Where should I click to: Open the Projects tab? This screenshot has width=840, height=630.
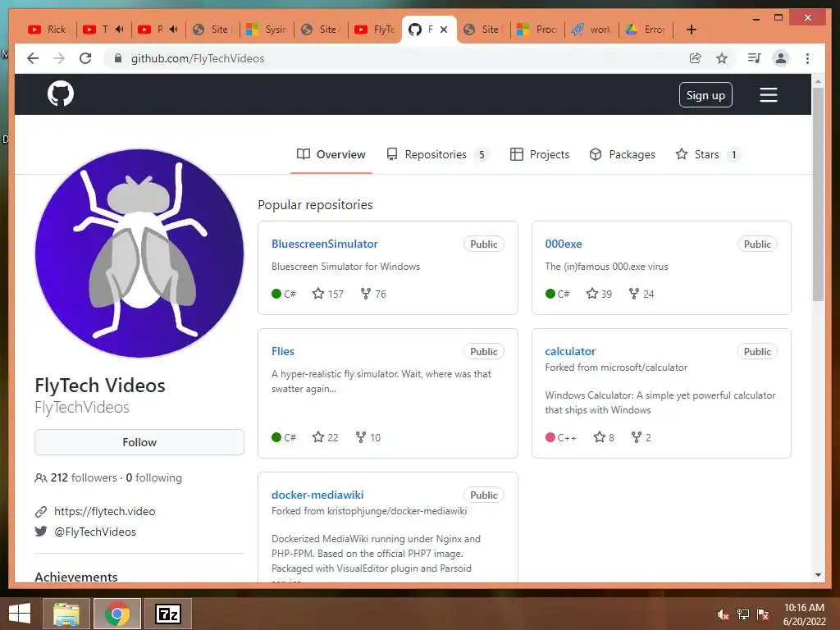point(540,154)
